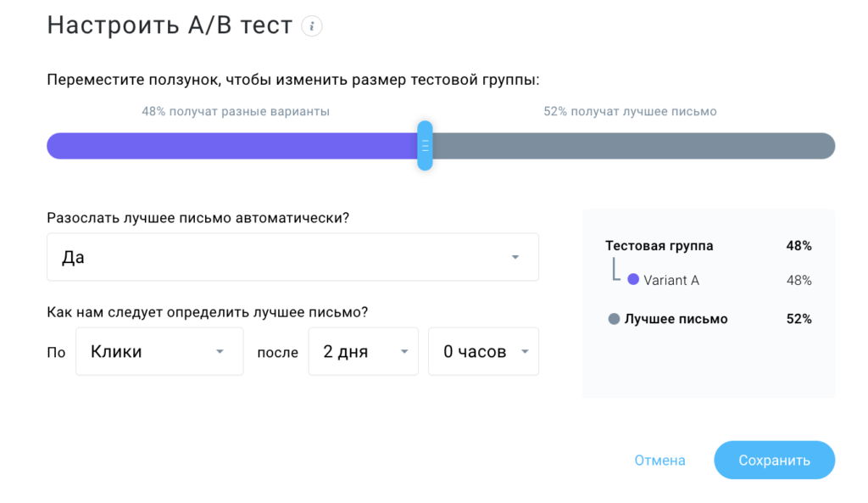
Task: Click the gray 'Лучшее письмо' dot
Action: coord(614,319)
